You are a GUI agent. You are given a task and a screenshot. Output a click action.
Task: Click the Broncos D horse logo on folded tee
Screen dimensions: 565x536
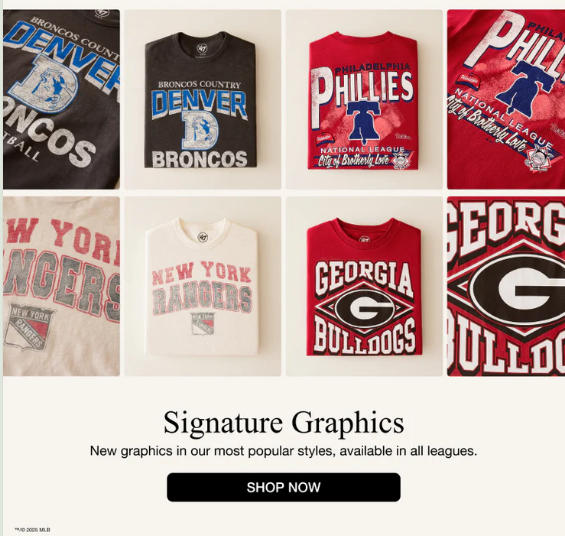point(200,130)
